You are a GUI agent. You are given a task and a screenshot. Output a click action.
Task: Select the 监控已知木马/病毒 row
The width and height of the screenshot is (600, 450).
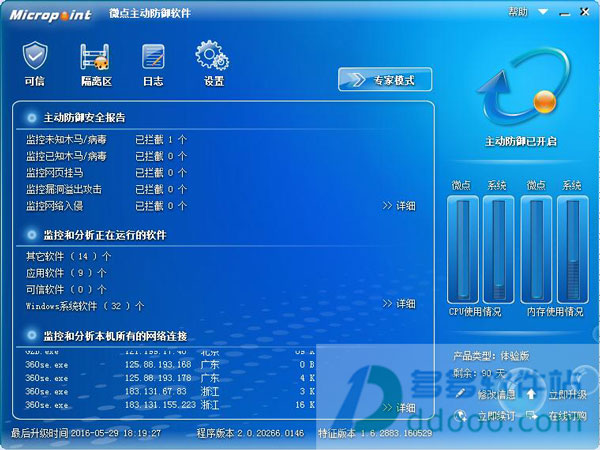106,156
